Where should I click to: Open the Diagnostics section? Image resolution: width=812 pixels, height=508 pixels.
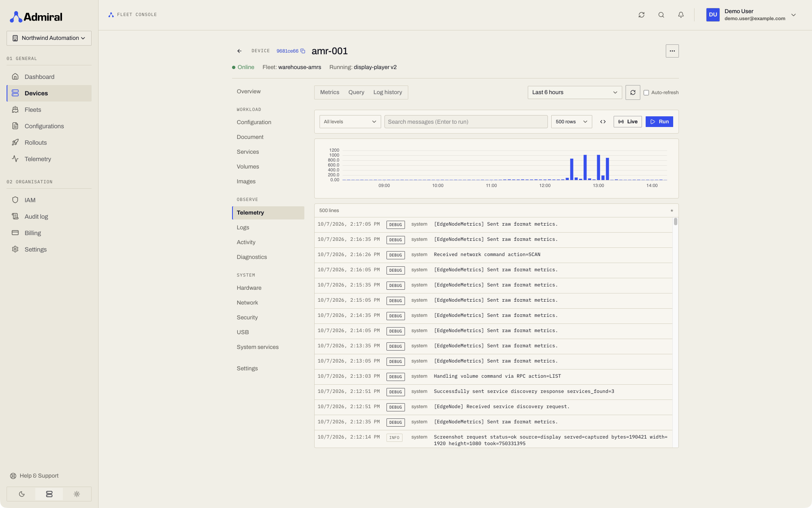click(x=268, y=257)
